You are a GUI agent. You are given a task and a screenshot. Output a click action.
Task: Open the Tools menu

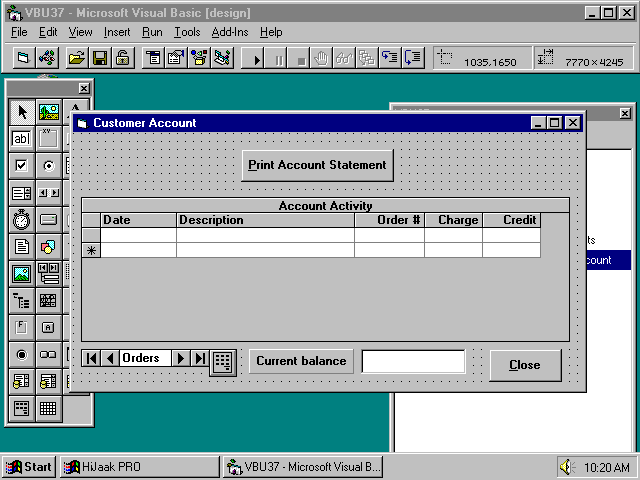coord(187,32)
